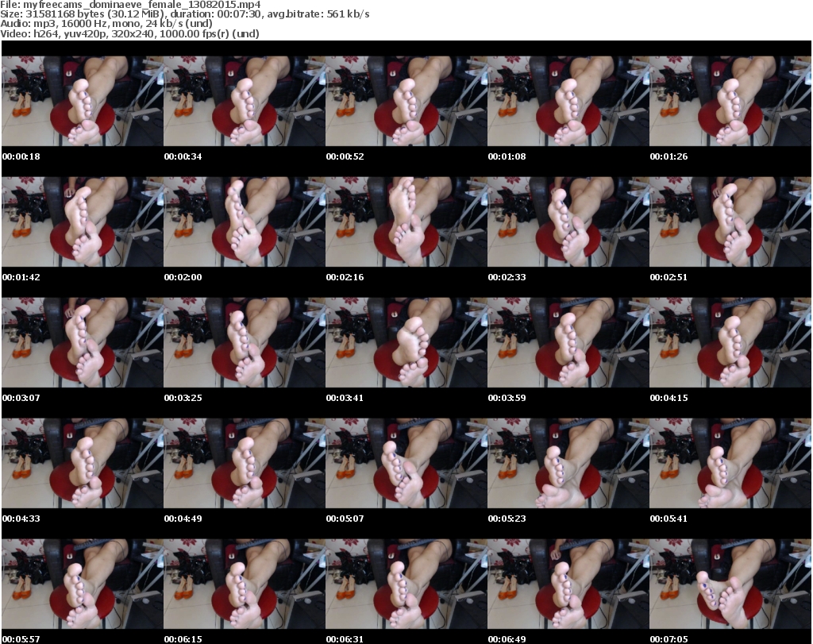The image size is (813, 644).
Task: Click the timestamp label 00:06:31
Action: 345,639
